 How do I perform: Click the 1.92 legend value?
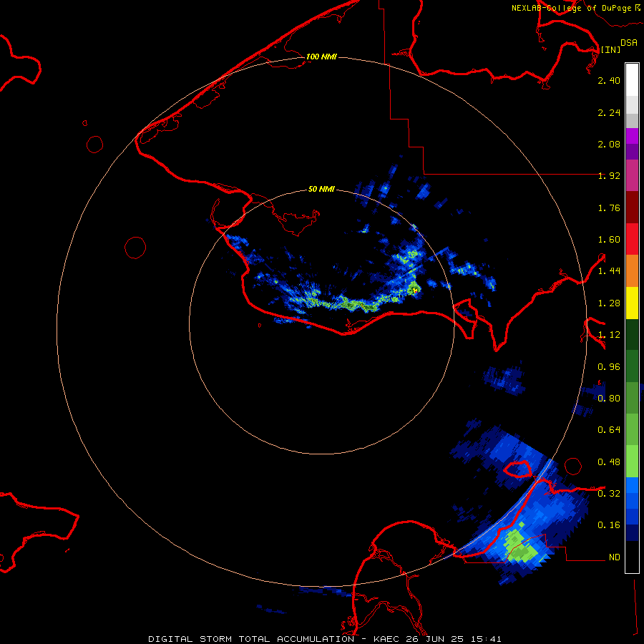[609, 176]
